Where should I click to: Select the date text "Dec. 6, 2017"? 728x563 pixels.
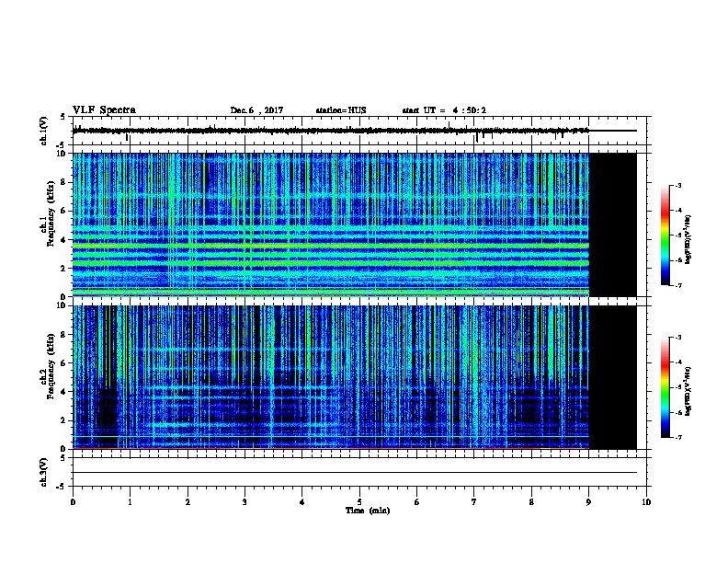[256, 110]
